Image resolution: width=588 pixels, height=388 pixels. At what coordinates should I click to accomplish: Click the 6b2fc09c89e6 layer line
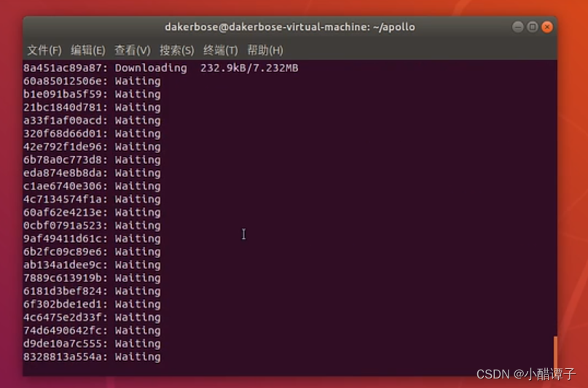(x=92, y=252)
